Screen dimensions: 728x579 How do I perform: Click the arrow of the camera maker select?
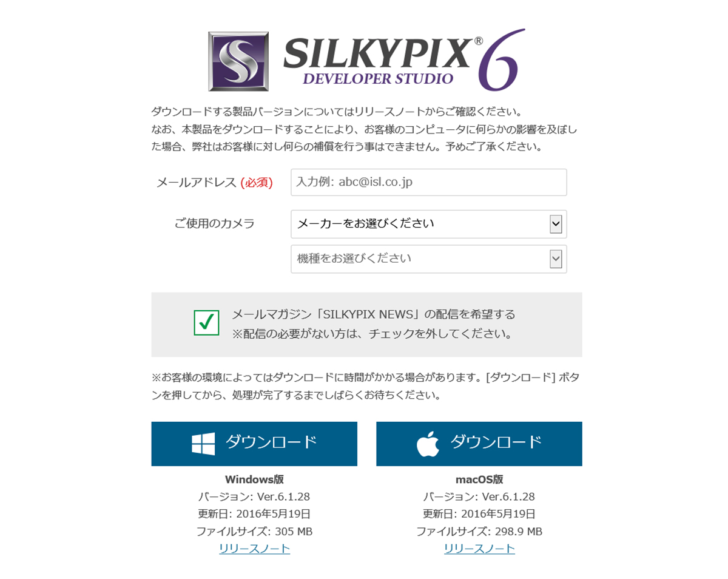pos(556,224)
